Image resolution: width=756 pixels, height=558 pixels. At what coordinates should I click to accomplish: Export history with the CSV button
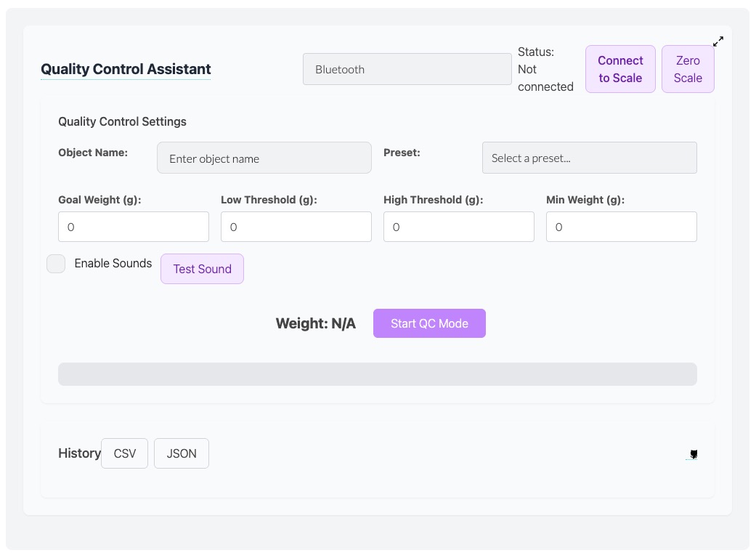coord(124,453)
